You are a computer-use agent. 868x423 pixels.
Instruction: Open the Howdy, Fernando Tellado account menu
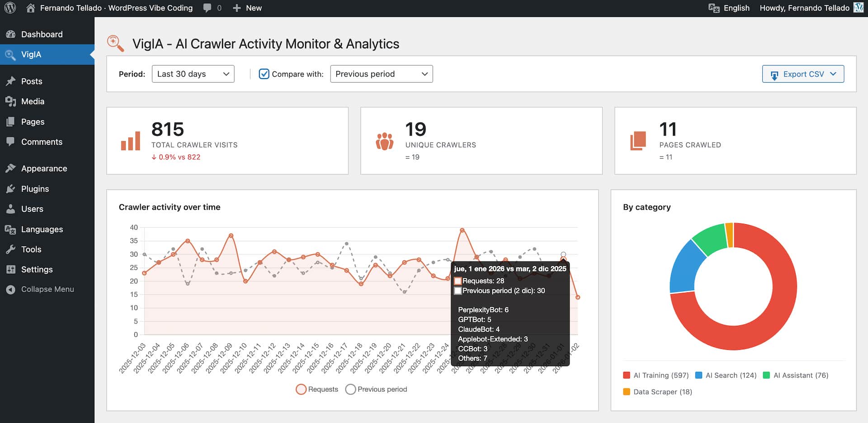[804, 8]
